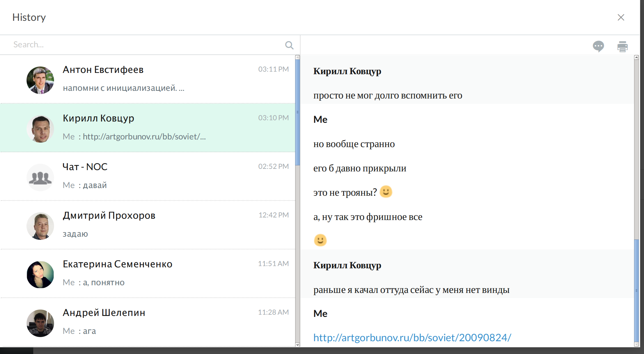Viewport: 644px width, 354px height.
Task: Click preview text 'Me : а, понятно'
Action: [x=94, y=282]
